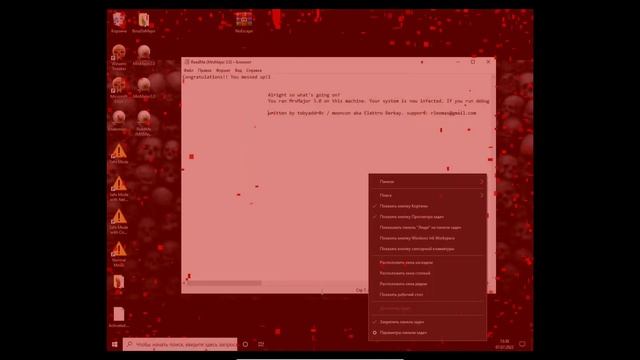Enable the touch keyboard button option

tap(427, 249)
